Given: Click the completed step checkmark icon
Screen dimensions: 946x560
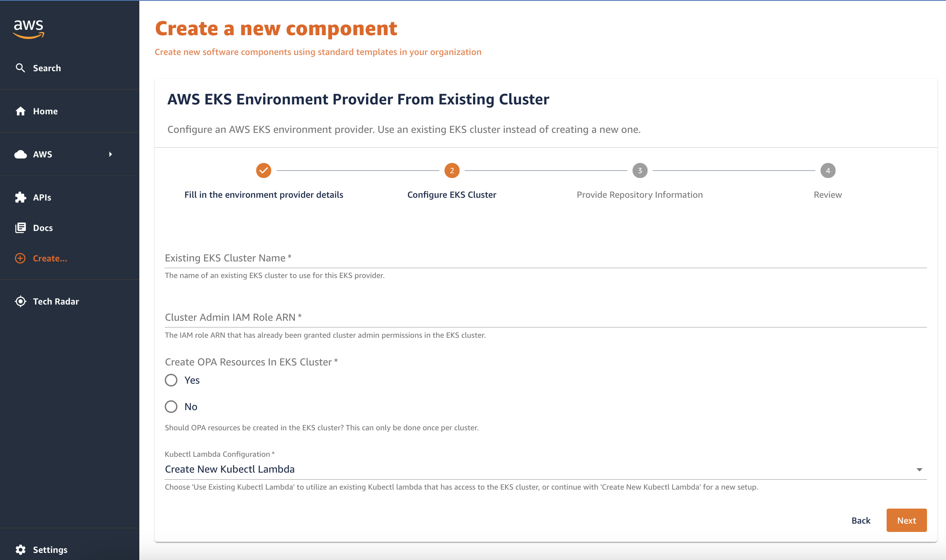Looking at the screenshot, I should click(x=264, y=170).
